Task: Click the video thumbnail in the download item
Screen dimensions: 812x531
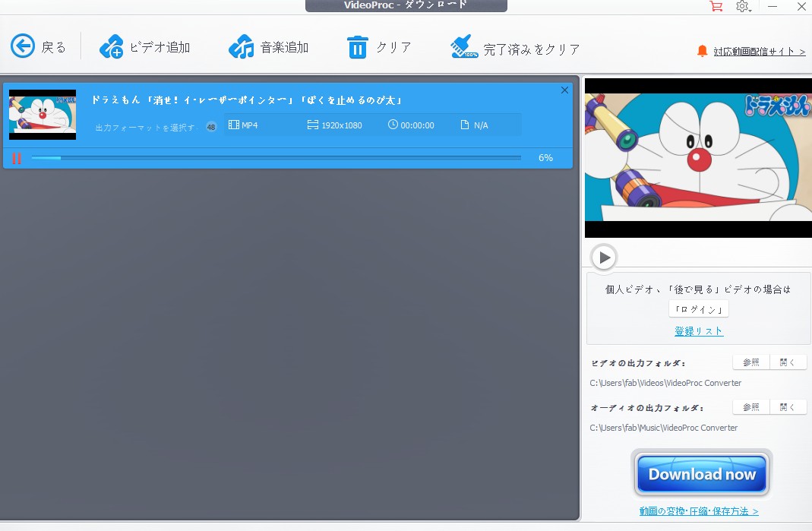Action: coord(43,115)
